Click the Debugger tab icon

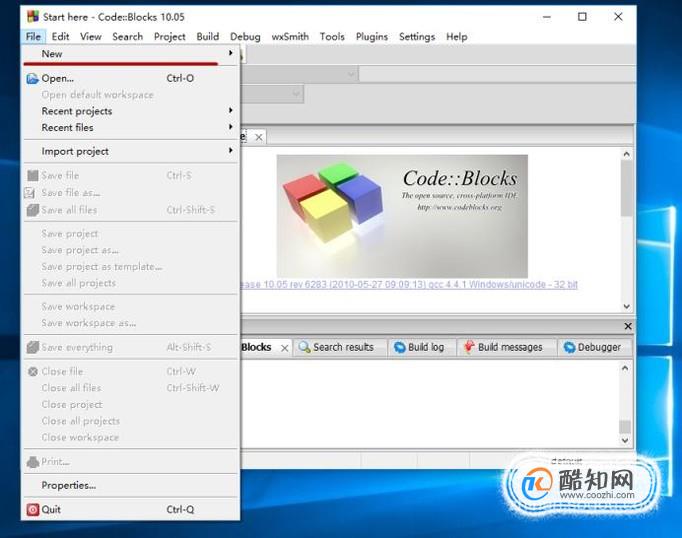tap(569, 347)
